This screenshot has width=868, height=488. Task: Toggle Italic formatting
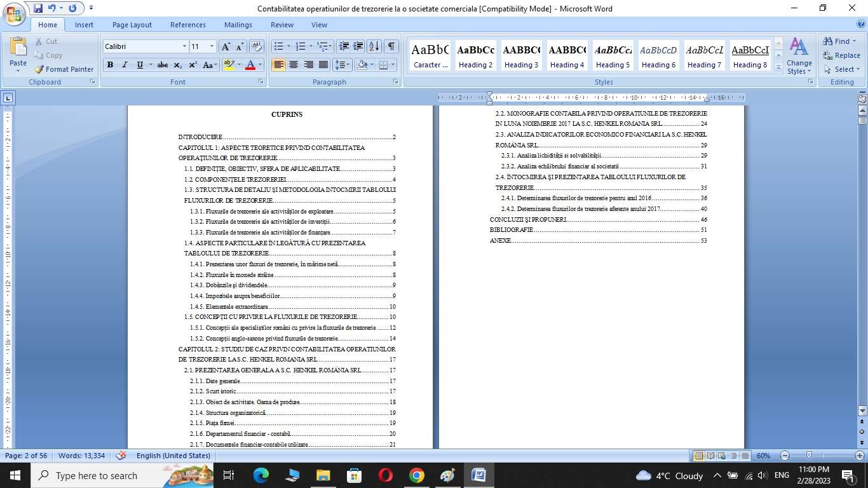(125, 65)
